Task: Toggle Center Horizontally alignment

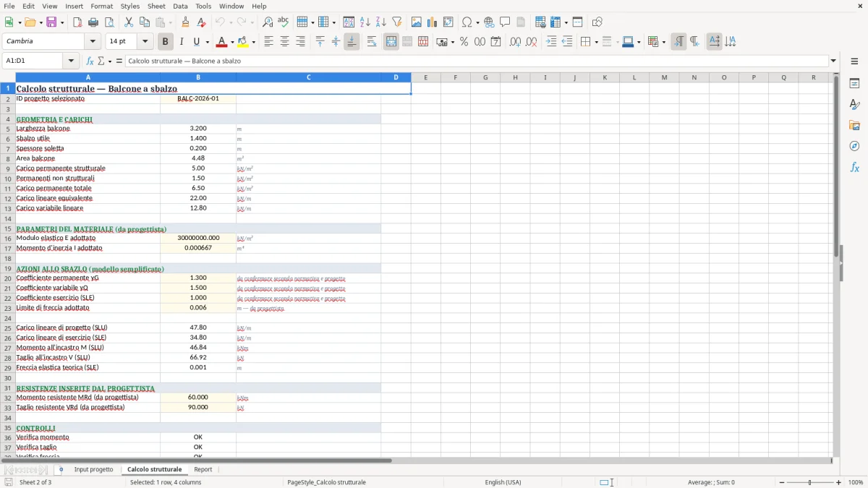Action: (x=284, y=42)
